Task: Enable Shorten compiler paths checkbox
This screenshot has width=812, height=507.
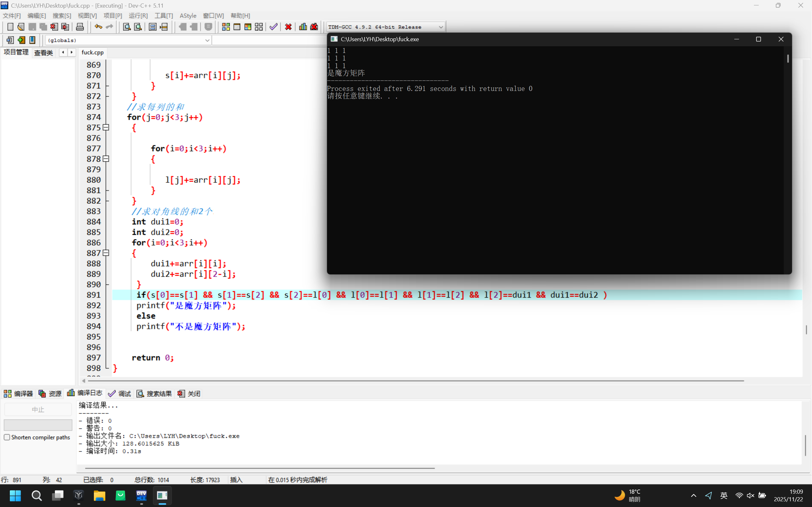Action: tap(7, 437)
